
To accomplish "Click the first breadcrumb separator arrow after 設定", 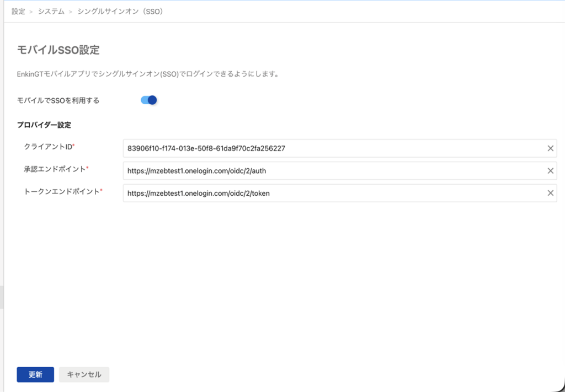I will coord(31,11).
